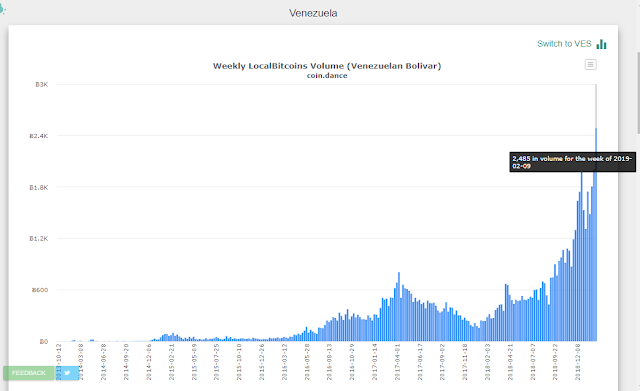Viewport: 640px width, 391px height.
Task: Click the page's vertical scrollbar thumb
Action: coord(638,93)
